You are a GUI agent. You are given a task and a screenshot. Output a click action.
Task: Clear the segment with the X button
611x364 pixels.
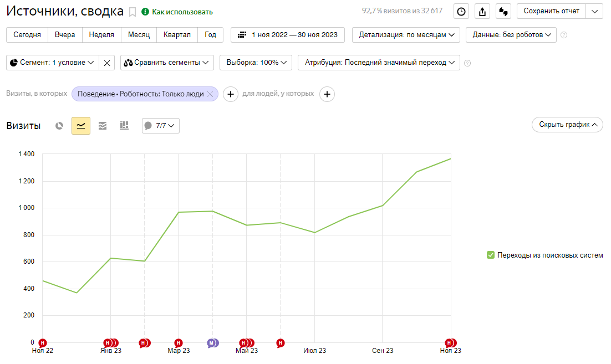(107, 63)
